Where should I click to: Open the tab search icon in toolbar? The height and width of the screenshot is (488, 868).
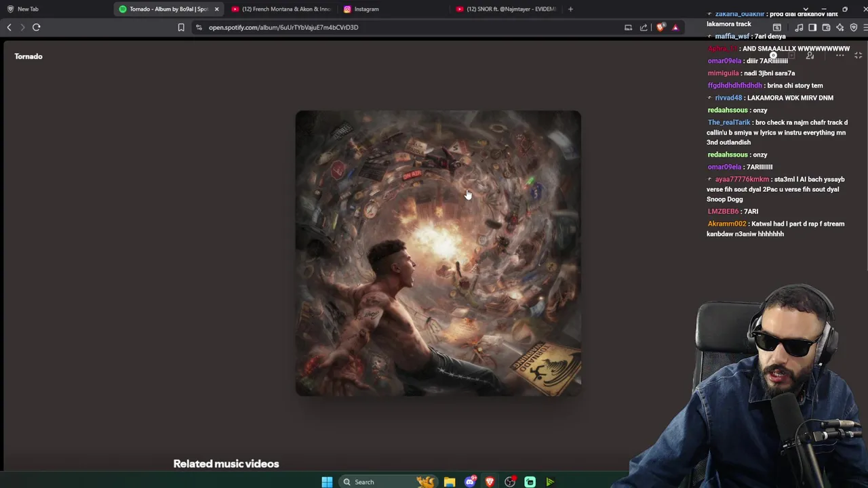pos(777,27)
